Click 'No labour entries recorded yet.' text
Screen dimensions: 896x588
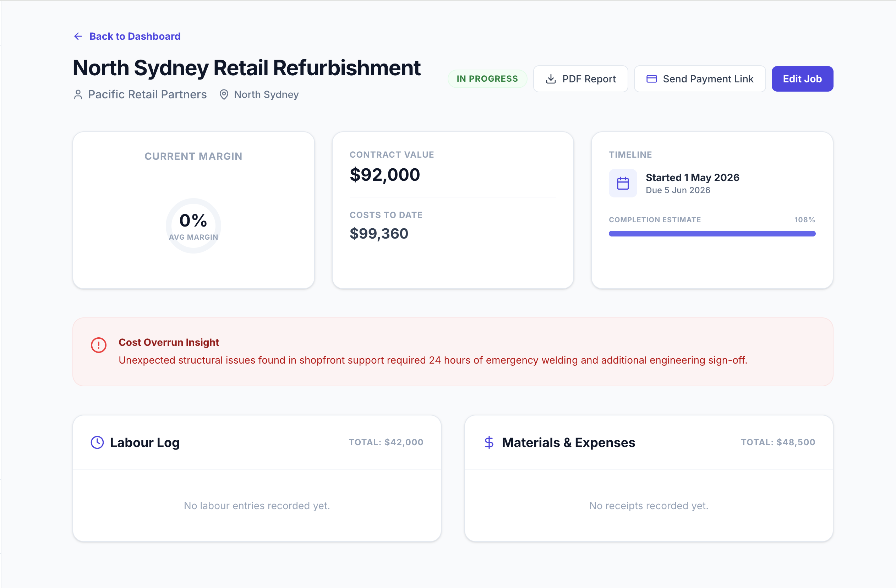coord(257,506)
